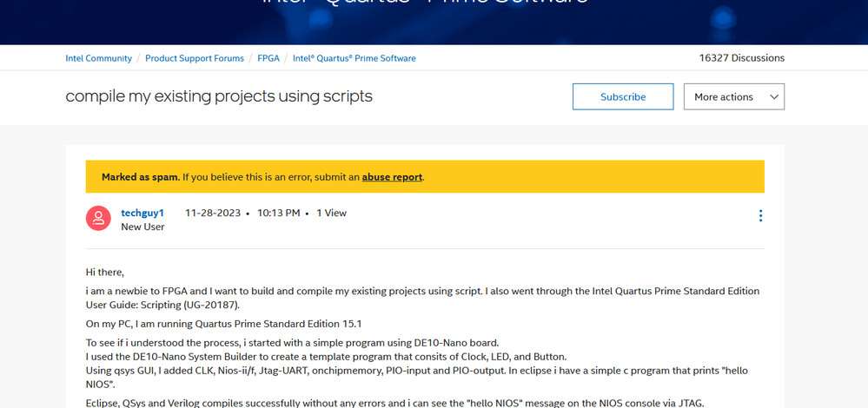Click the New User rank label
This screenshot has width=868, height=408.
click(142, 227)
